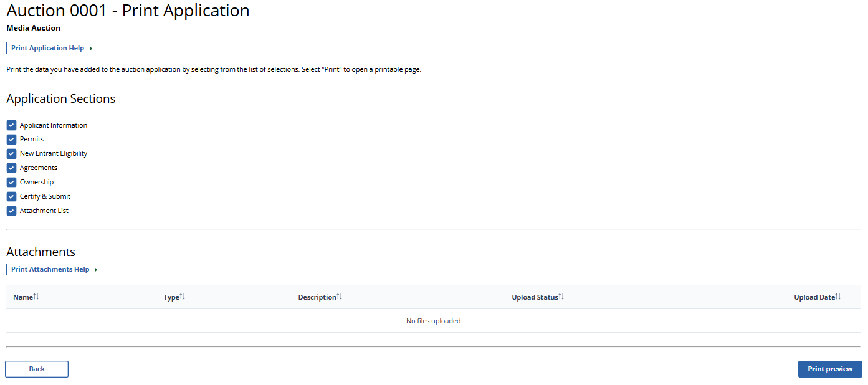Viewport: 868px width, 385px height.
Task: Click the Name column header
Action: point(22,297)
